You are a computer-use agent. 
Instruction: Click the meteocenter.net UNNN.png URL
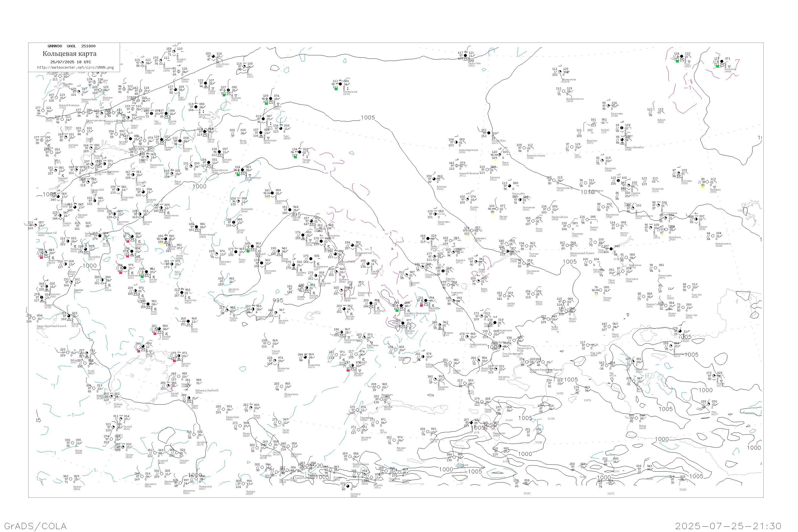pyautogui.click(x=75, y=68)
